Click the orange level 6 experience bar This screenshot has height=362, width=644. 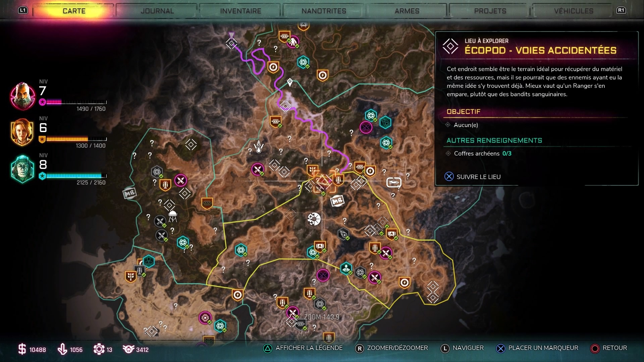point(76,139)
